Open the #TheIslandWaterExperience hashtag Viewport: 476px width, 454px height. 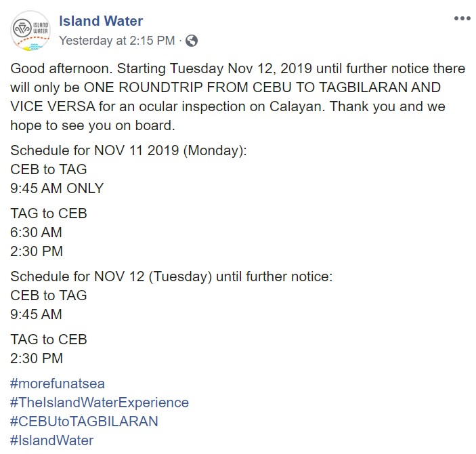coord(100,403)
